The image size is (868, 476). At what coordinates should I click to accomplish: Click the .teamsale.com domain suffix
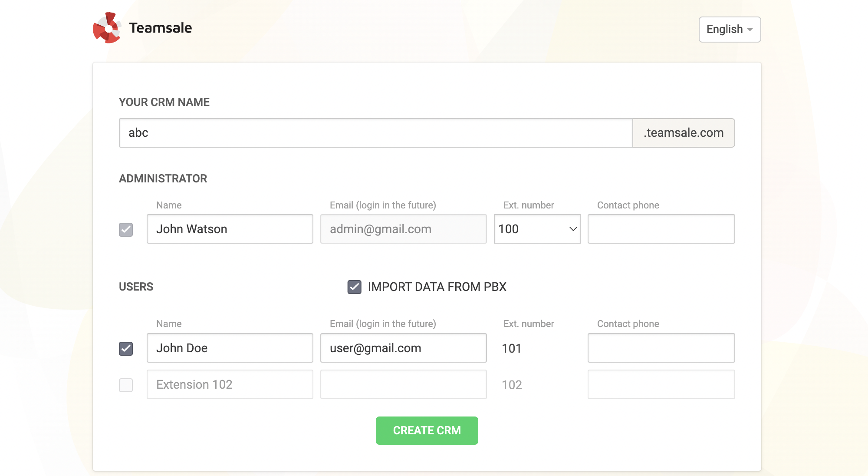tap(683, 133)
